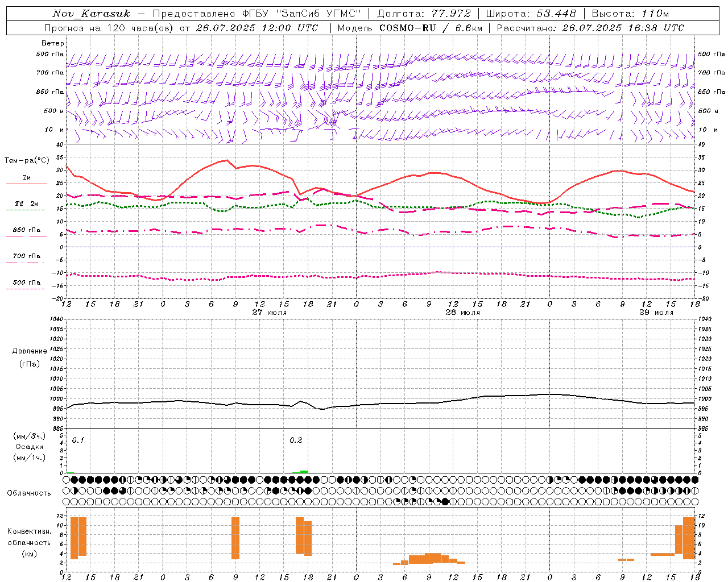Click the '700 гПа' entry in temperature legend
This screenshot has height=582, width=728.
[x=26, y=256]
